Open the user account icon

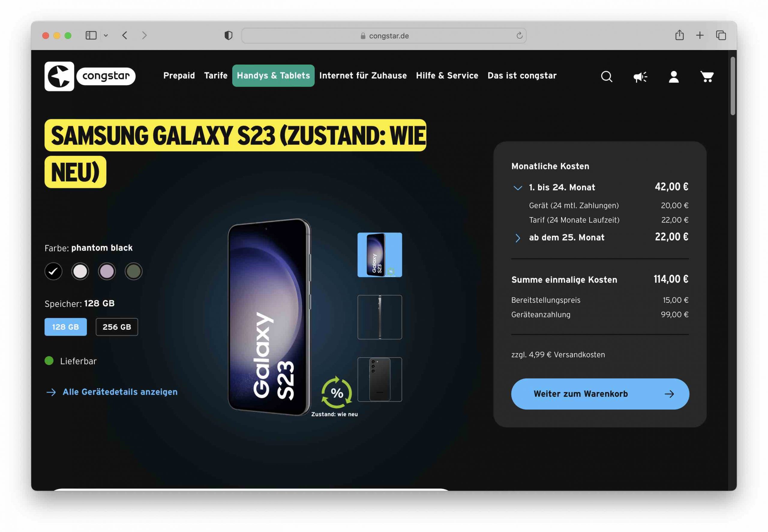click(x=673, y=77)
